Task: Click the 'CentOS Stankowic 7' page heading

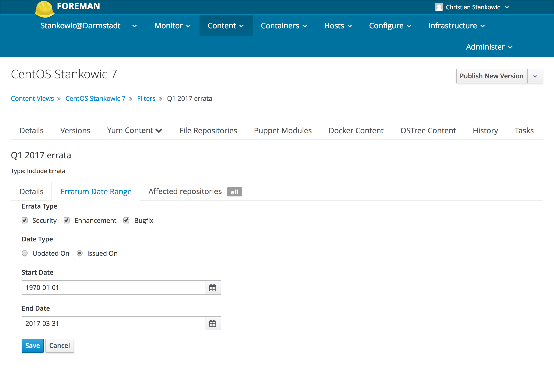Action: click(x=64, y=74)
